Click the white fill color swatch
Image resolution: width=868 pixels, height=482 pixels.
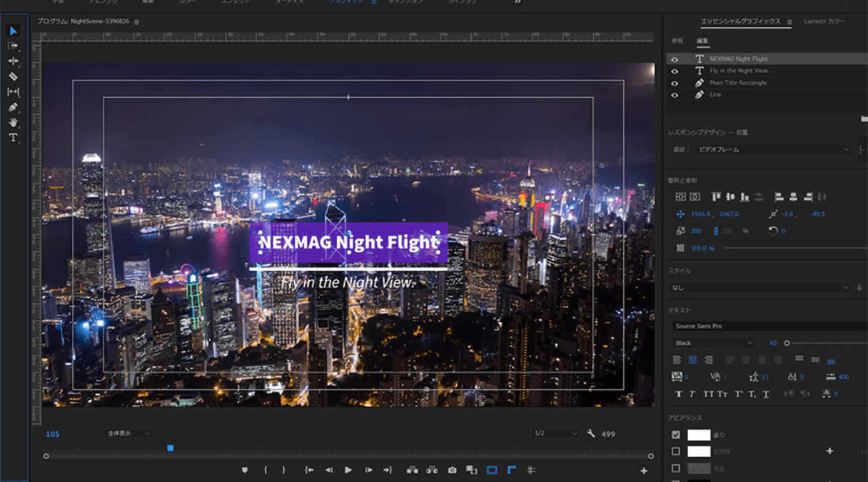click(699, 435)
